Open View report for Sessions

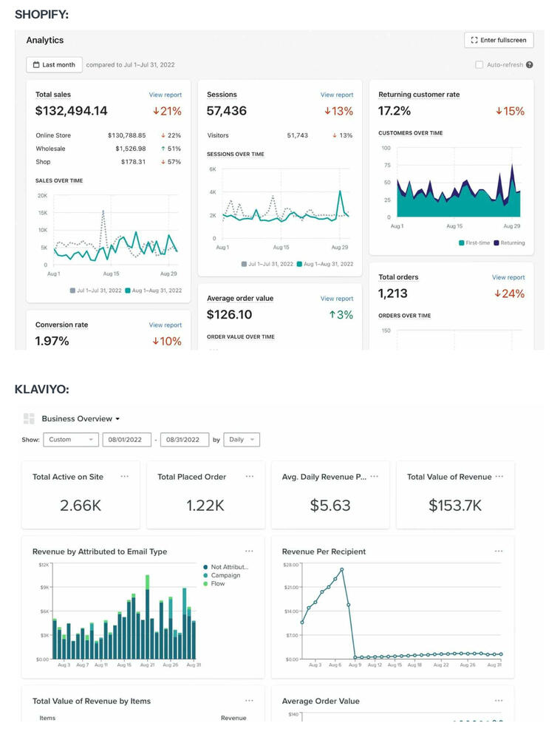click(x=337, y=95)
